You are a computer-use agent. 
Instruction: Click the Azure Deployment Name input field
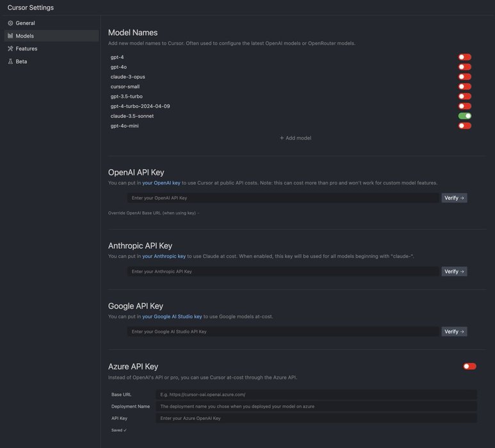point(316,406)
